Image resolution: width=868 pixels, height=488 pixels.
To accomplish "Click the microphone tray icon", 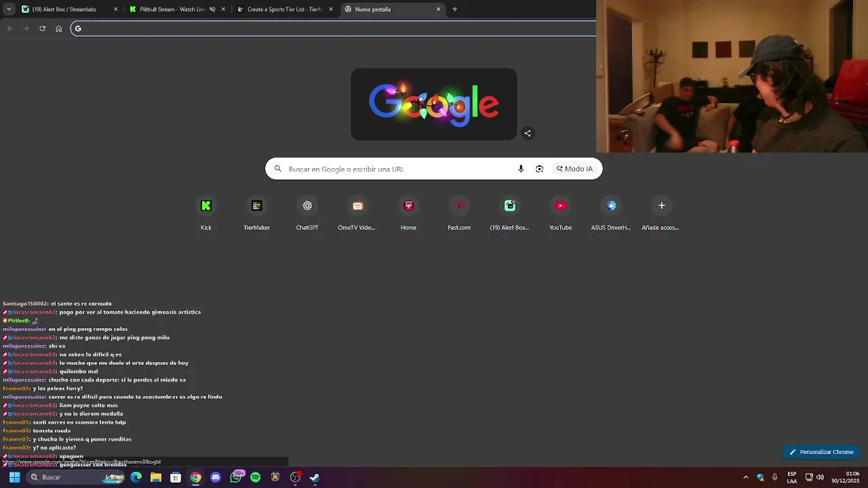I will click(774, 477).
